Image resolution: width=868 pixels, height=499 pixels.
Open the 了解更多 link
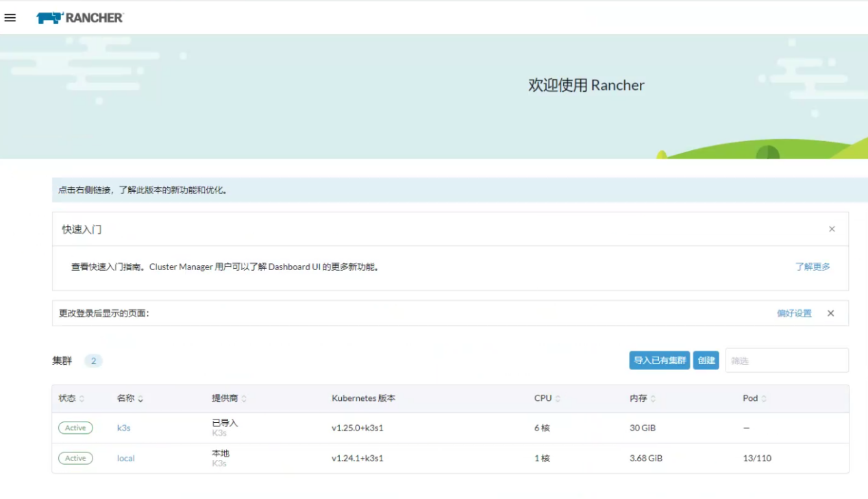click(813, 267)
